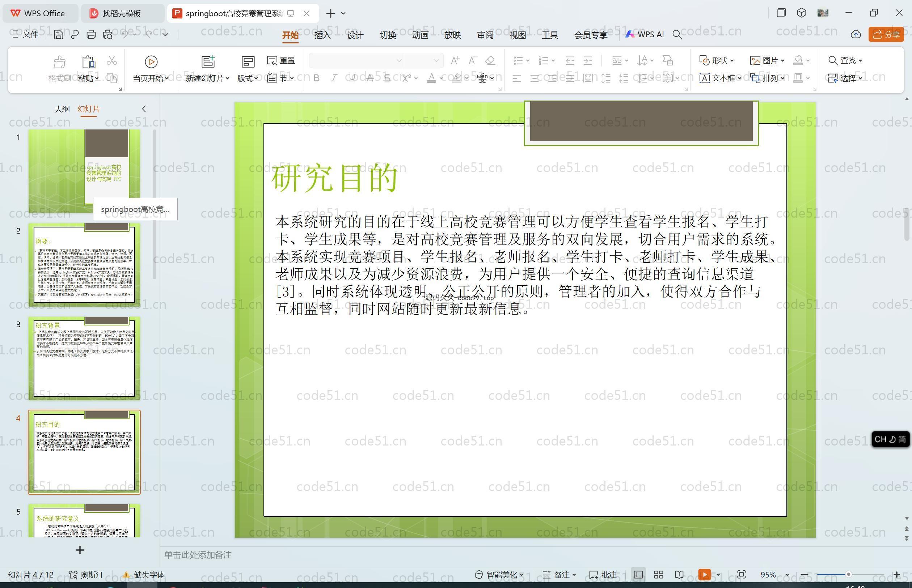Viewport: 912px width, 588px height.
Task: Click the Start From Current Slide play icon
Action: pyautogui.click(x=151, y=61)
